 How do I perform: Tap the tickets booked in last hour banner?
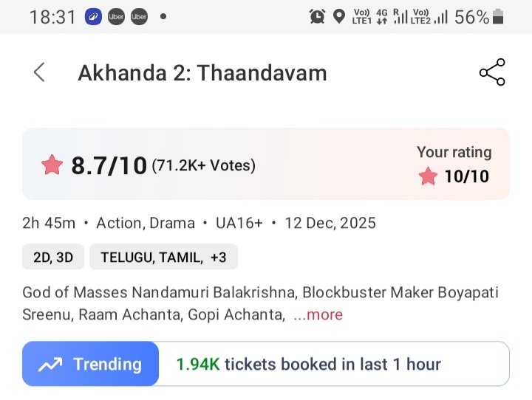point(334,364)
